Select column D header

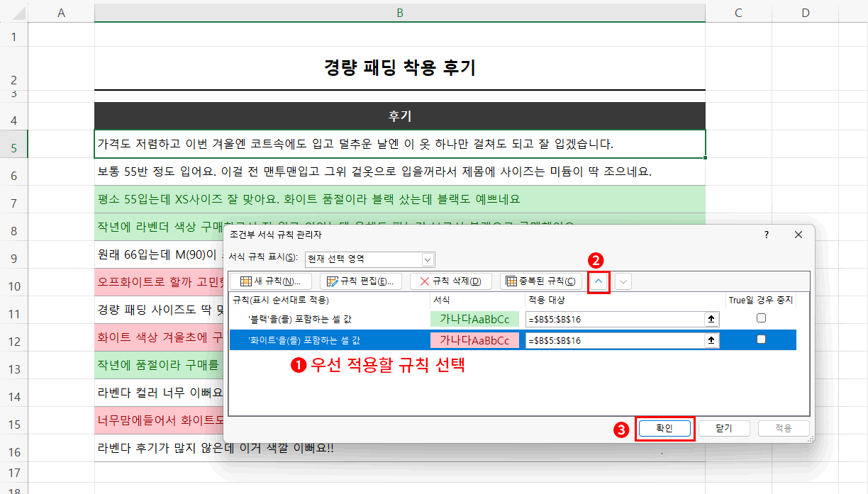(805, 13)
